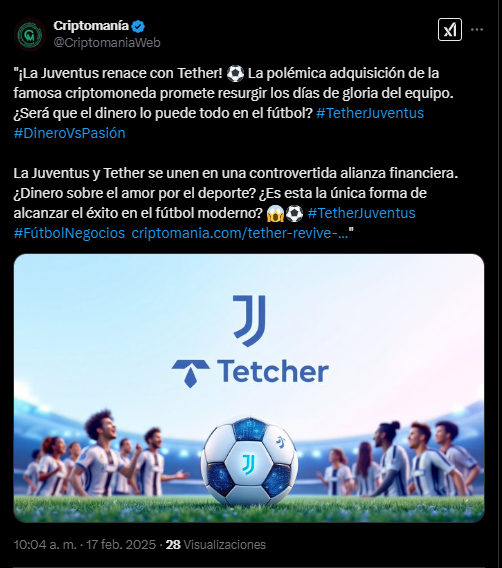
Task: Click the soccer ball in the attached image
Action: [249, 462]
